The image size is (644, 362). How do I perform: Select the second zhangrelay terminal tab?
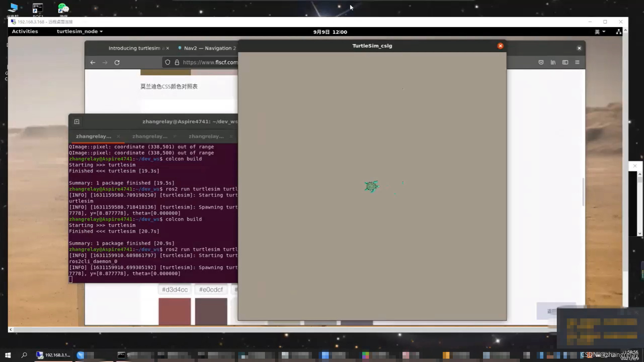coord(150,136)
